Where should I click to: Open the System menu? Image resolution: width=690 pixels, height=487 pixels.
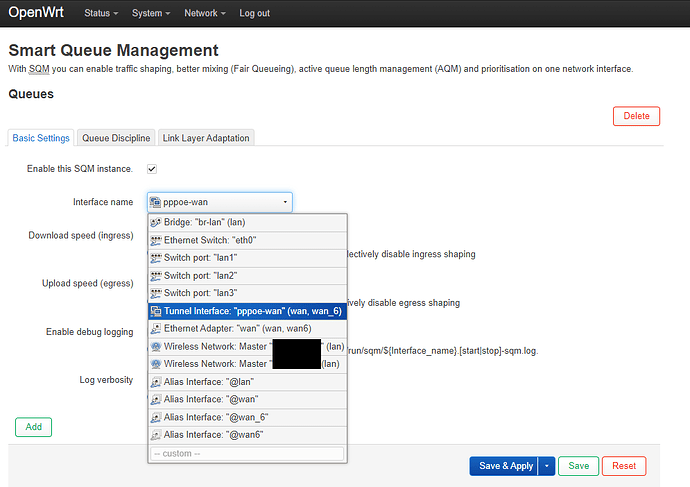[150, 13]
